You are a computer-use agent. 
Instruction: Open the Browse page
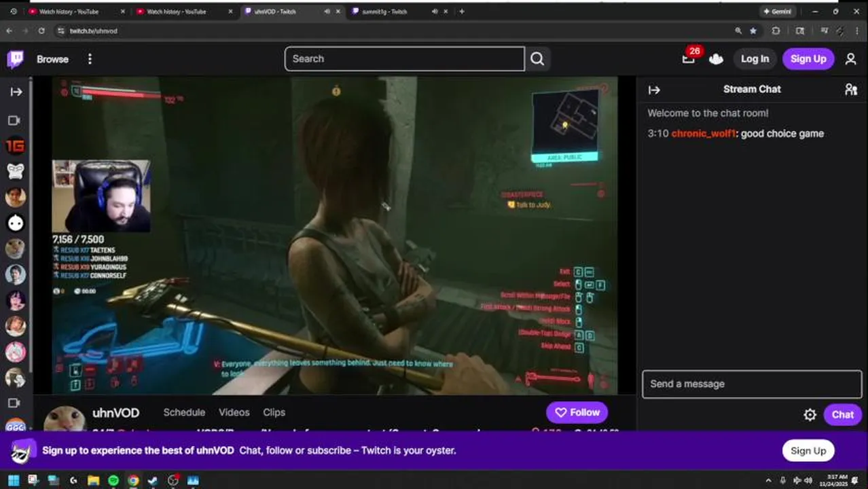(x=52, y=59)
